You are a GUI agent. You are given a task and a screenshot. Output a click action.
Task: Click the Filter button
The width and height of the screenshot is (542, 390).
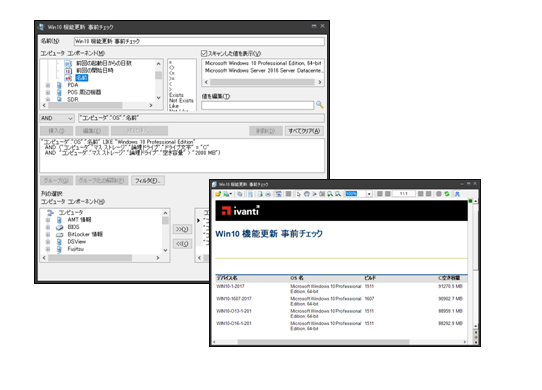click(x=148, y=180)
